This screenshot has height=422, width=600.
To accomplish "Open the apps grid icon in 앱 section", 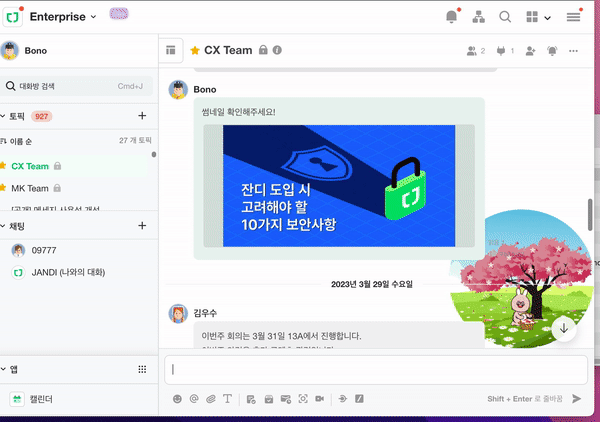I will pos(142,369).
